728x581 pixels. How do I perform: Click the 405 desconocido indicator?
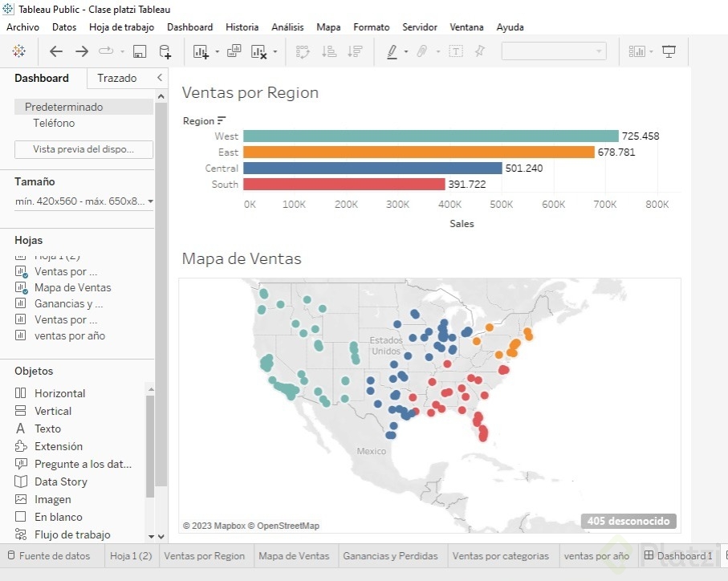point(628,521)
